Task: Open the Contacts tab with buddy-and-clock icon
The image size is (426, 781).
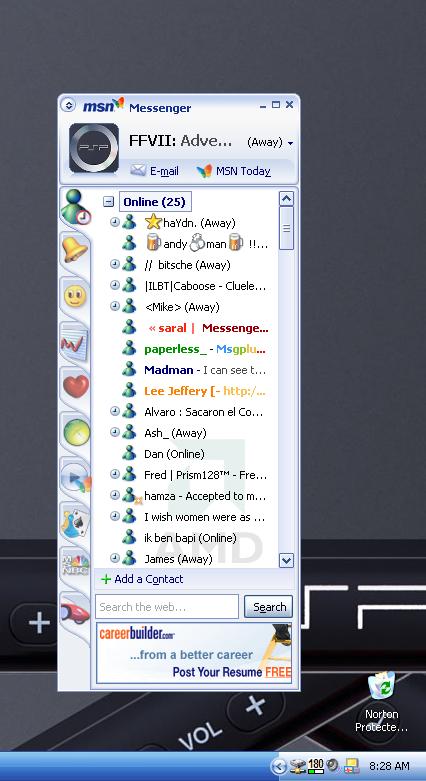Action: click(76, 208)
